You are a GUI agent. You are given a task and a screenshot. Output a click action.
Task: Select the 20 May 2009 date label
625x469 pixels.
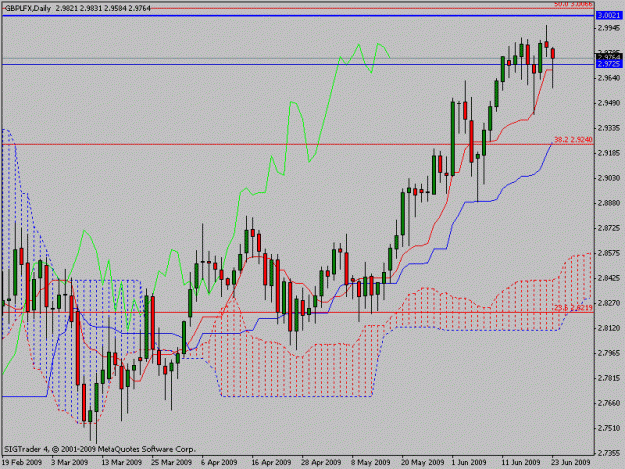pyautogui.click(x=423, y=462)
